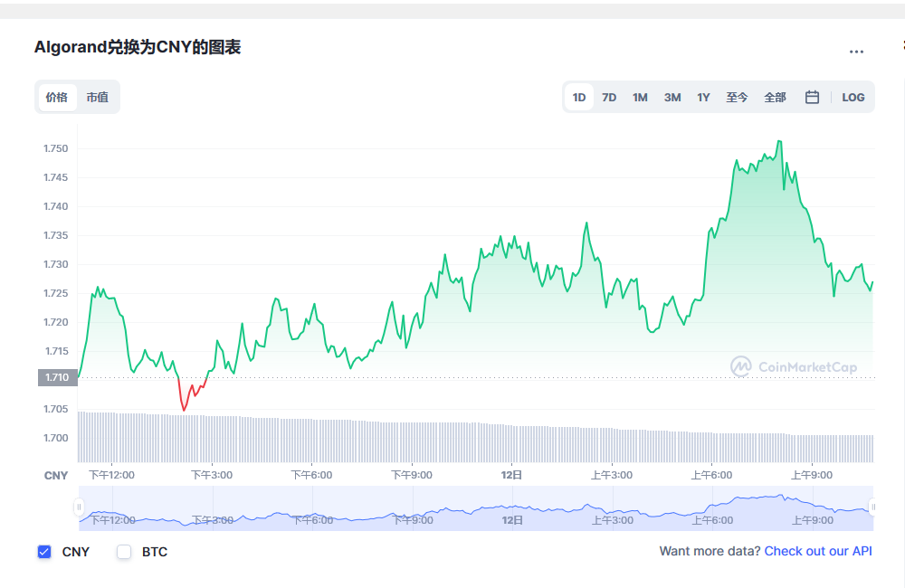
Task: Click the 1.740 y-axis price label
Action: pos(56,206)
